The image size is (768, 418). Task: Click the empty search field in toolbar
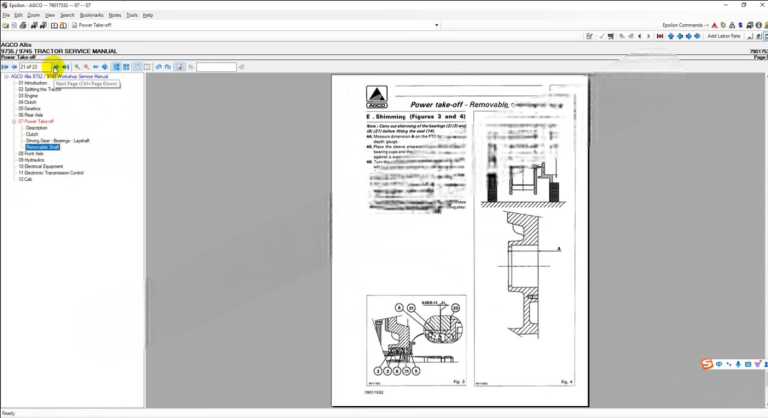[x=216, y=67]
